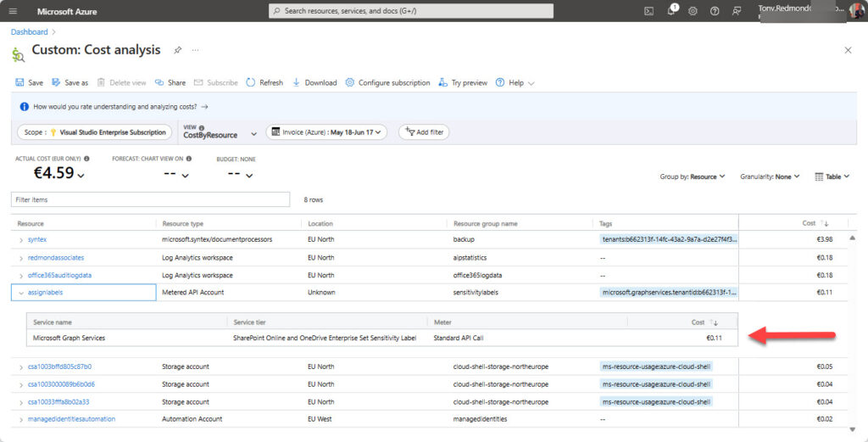This screenshot has width=868, height=442.
Task: Download the cost analysis data
Action: click(314, 82)
